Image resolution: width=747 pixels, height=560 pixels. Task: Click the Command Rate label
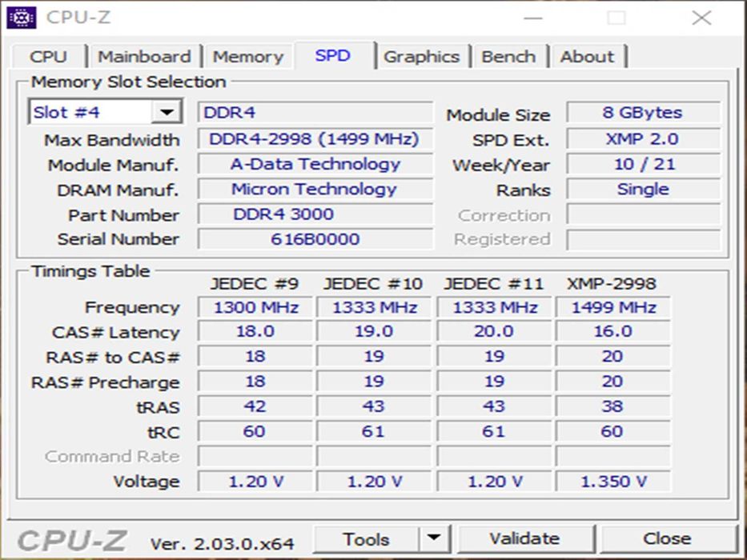click(x=112, y=457)
